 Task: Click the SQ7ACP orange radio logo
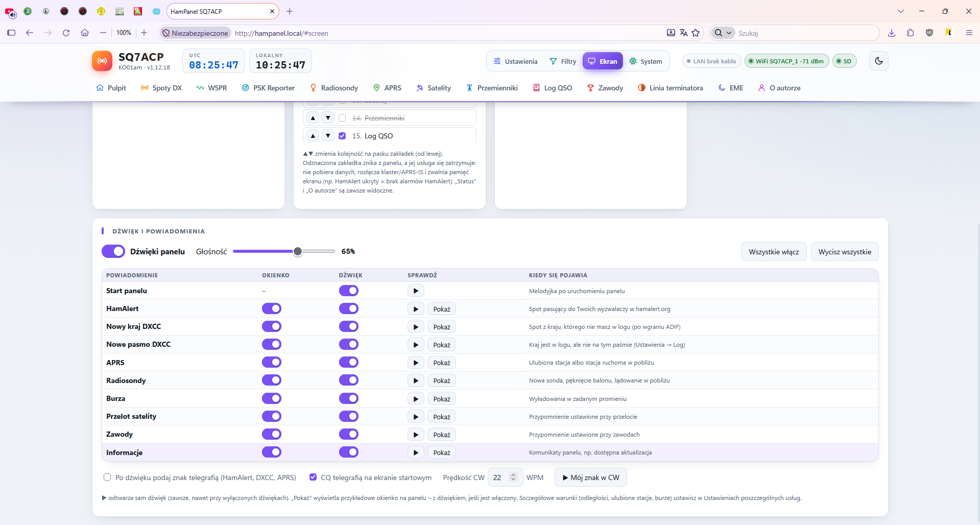102,61
